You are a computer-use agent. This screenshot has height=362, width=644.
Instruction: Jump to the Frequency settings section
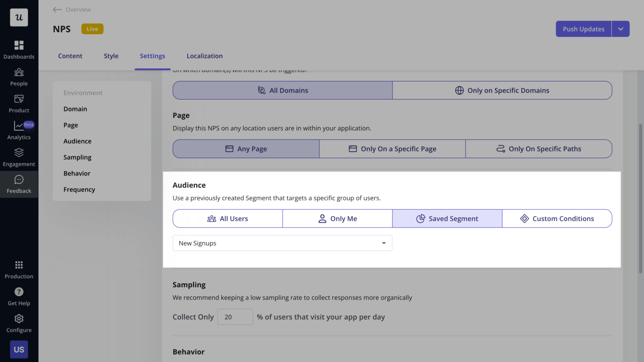[79, 189]
